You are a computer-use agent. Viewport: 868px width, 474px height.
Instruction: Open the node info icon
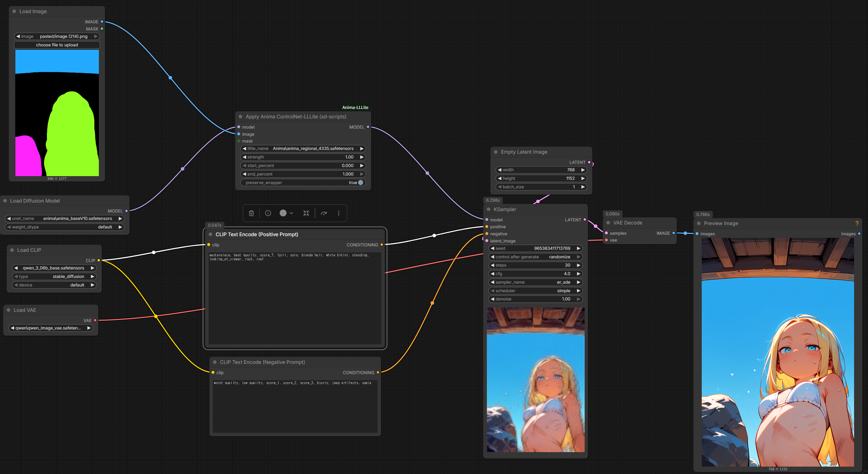268,213
